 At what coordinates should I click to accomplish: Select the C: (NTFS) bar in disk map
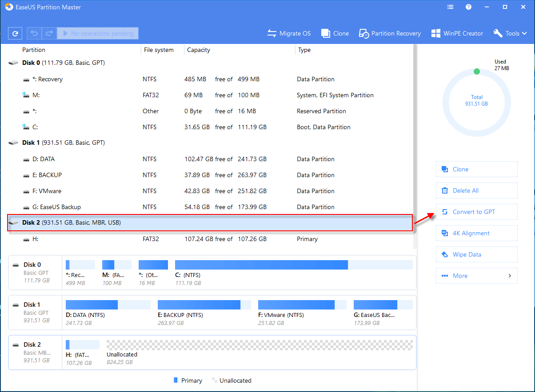click(x=294, y=272)
